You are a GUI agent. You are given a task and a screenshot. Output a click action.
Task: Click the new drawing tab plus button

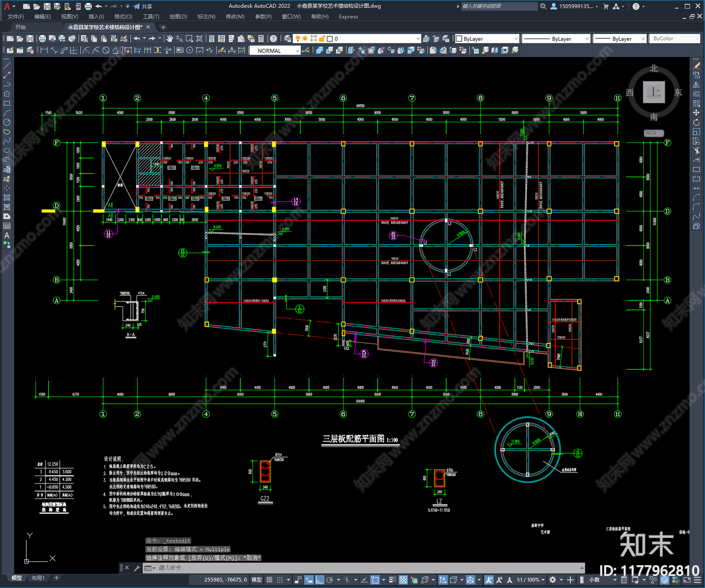tap(163, 27)
